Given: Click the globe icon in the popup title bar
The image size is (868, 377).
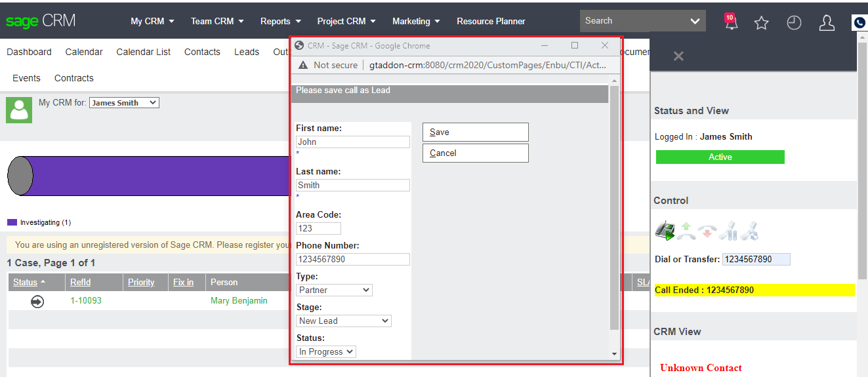Looking at the screenshot, I should coord(299,45).
